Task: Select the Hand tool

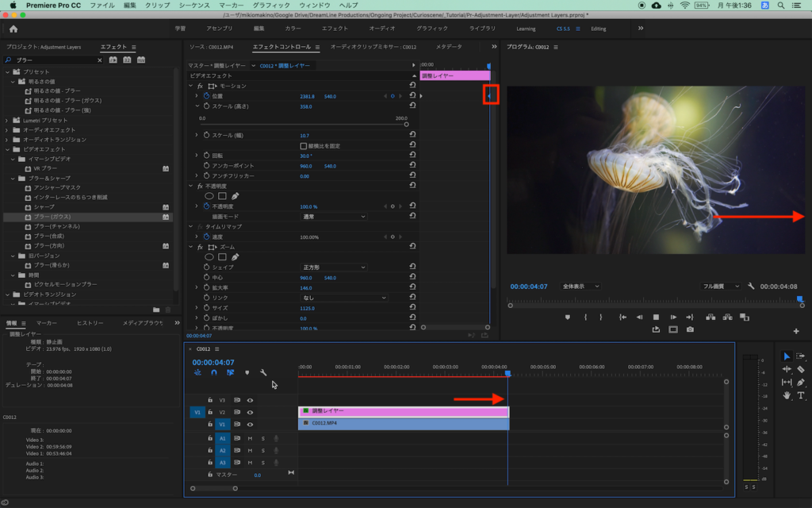Action: (787, 394)
